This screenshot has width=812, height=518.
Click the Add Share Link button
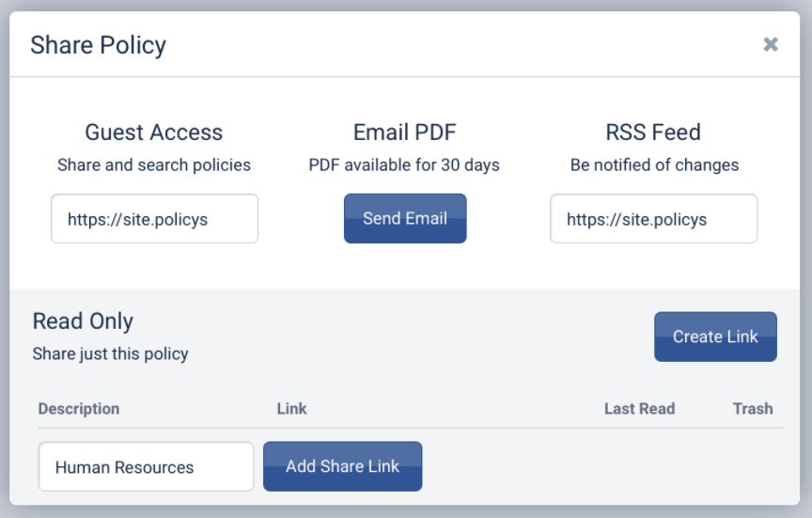pos(342,466)
